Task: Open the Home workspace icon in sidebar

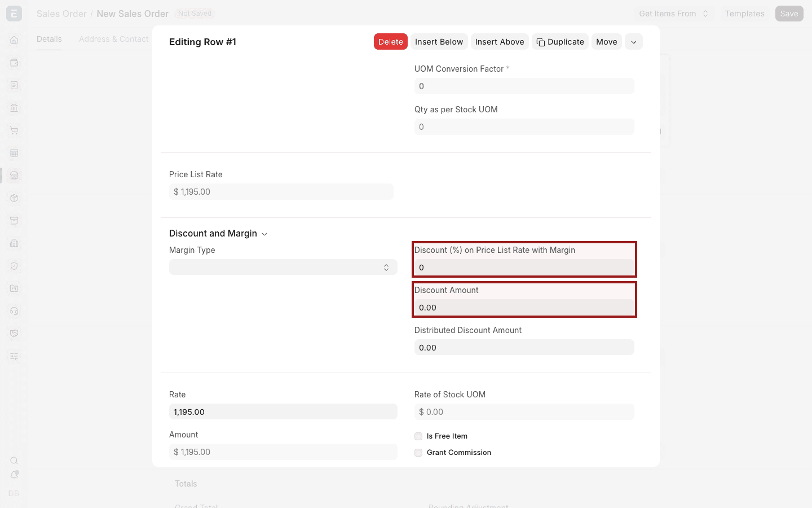Action: point(14,40)
